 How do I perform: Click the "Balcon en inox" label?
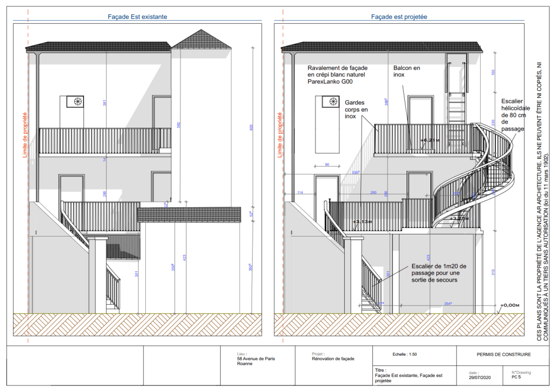pyautogui.click(x=406, y=71)
